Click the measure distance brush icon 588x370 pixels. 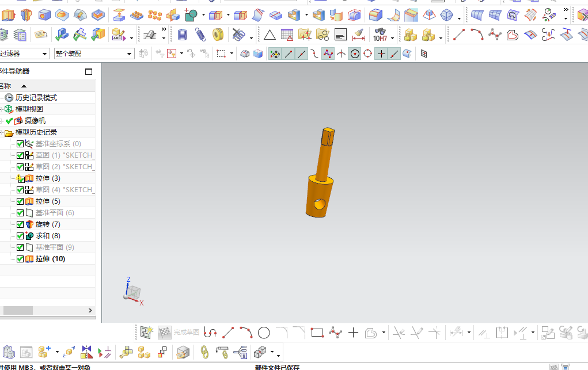tap(359, 35)
